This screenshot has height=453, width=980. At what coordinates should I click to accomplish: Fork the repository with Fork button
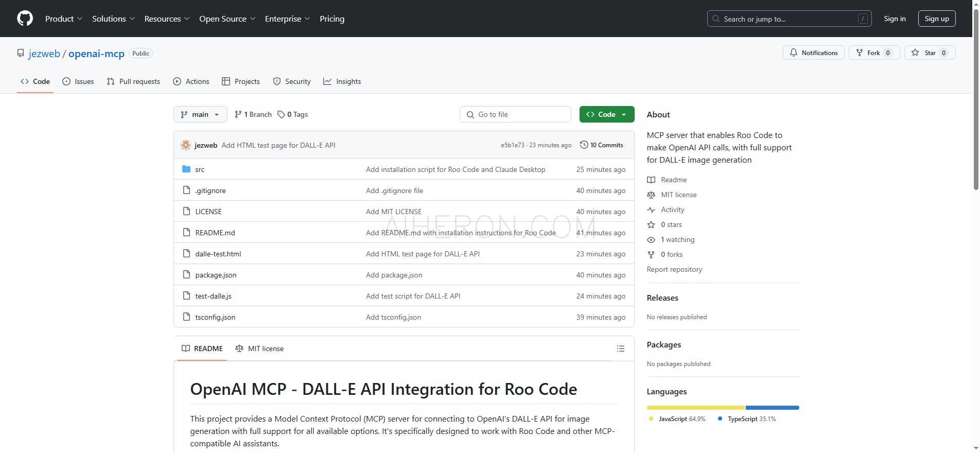pos(874,53)
